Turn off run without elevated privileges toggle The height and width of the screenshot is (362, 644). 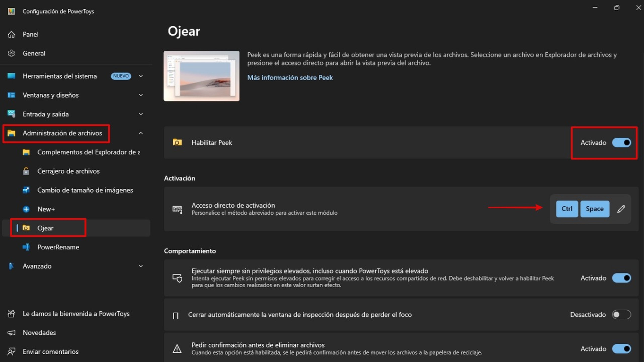click(x=622, y=278)
